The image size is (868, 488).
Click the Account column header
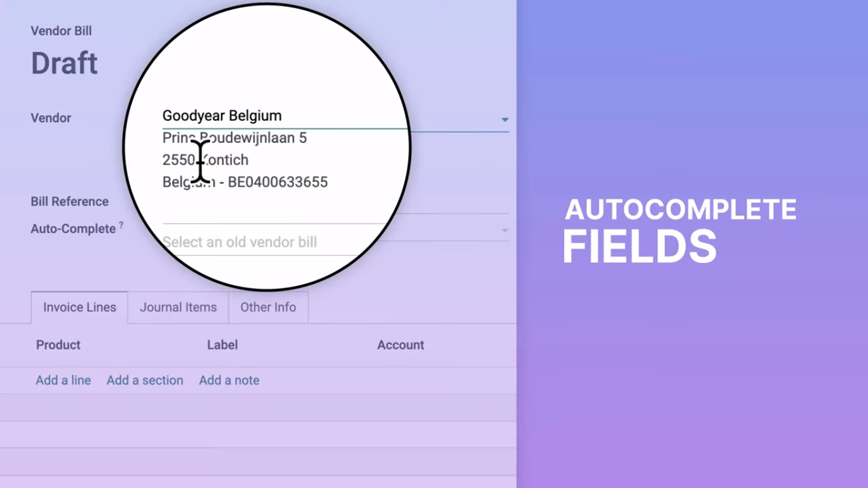click(x=400, y=345)
